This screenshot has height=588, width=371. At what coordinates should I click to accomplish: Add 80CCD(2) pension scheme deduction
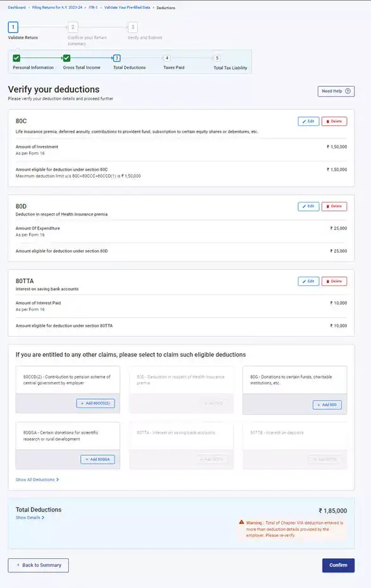coord(96,403)
